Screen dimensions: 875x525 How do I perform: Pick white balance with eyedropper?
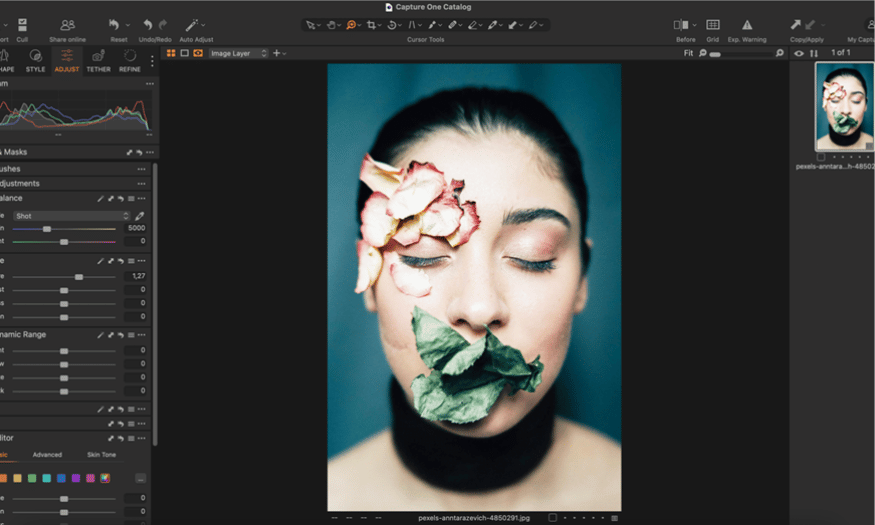[140, 216]
